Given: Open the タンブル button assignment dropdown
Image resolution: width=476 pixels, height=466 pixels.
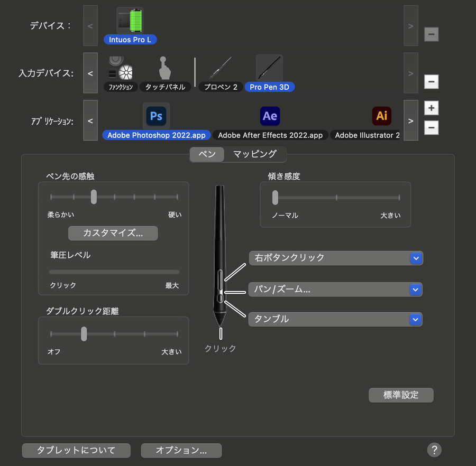Looking at the screenshot, I should pos(335,319).
